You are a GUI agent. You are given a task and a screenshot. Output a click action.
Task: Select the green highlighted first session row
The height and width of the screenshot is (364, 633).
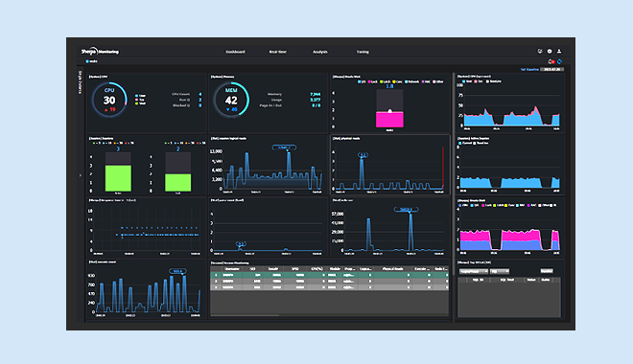(329, 275)
